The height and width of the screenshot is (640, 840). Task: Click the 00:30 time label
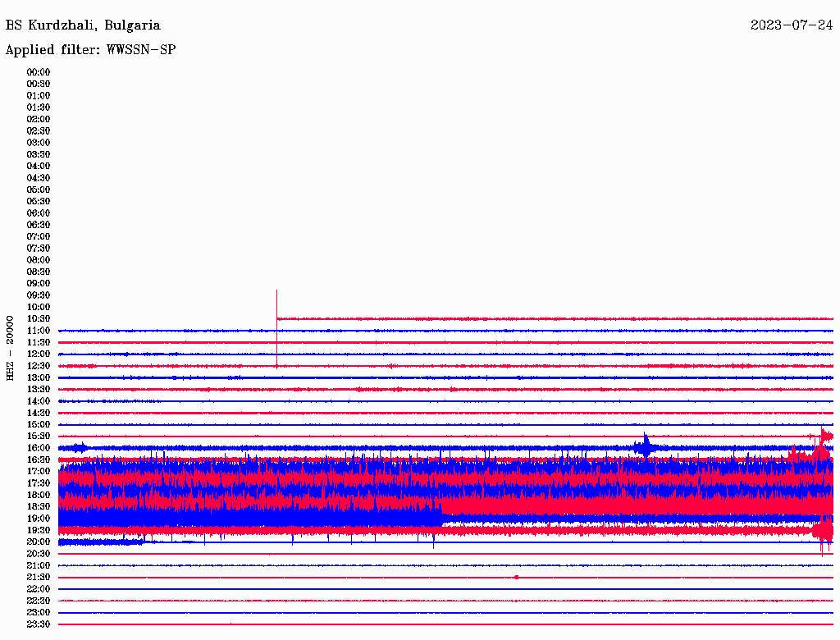[39, 84]
